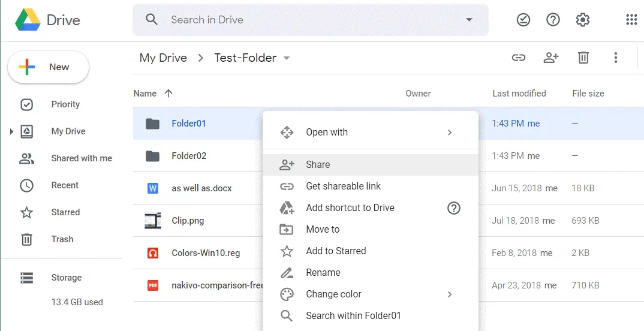Click the Support question mark icon

pos(553,20)
